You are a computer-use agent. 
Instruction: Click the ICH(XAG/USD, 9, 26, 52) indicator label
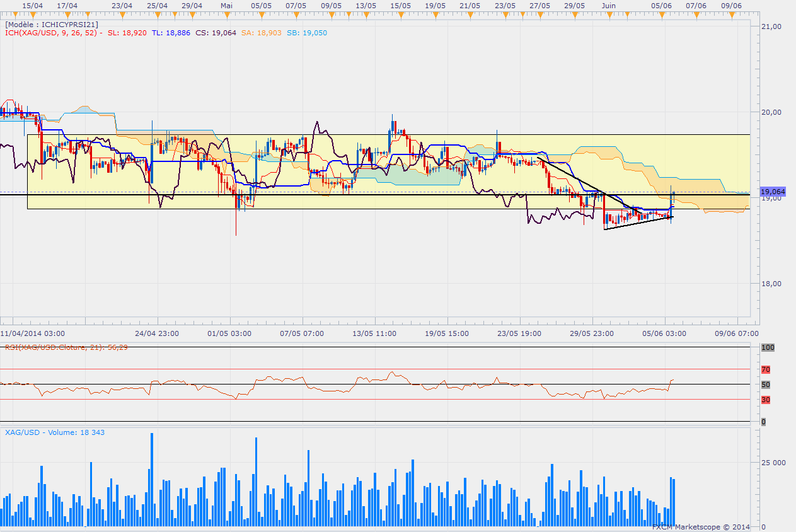point(53,33)
